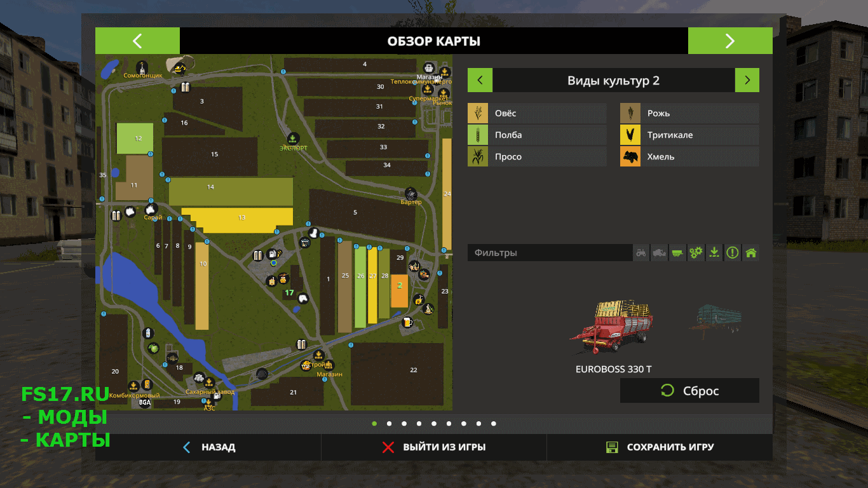The height and width of the screenshot is (488, 868).
Task: Click the BGA biogas map icon
Action: (x=145, y=402)
